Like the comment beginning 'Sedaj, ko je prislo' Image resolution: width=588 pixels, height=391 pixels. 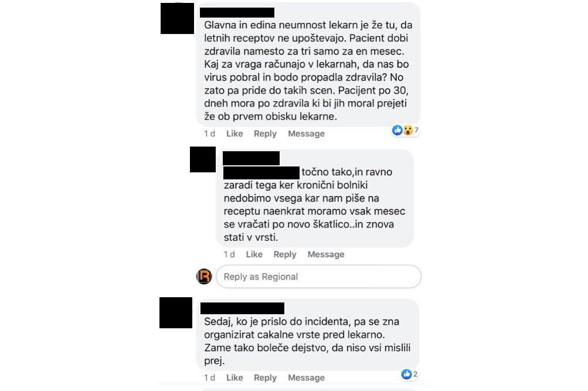(x=234, y=378)
